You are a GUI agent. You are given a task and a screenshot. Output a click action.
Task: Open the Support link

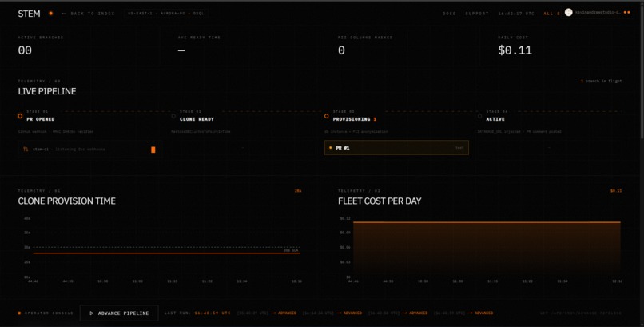(x=477, y=14)
